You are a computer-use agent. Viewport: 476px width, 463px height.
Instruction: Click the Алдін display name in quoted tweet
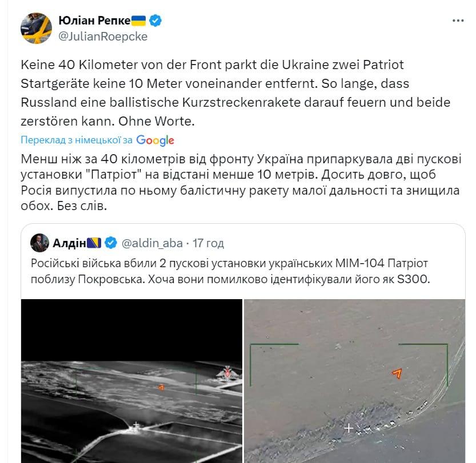click(x=70, y=243)
